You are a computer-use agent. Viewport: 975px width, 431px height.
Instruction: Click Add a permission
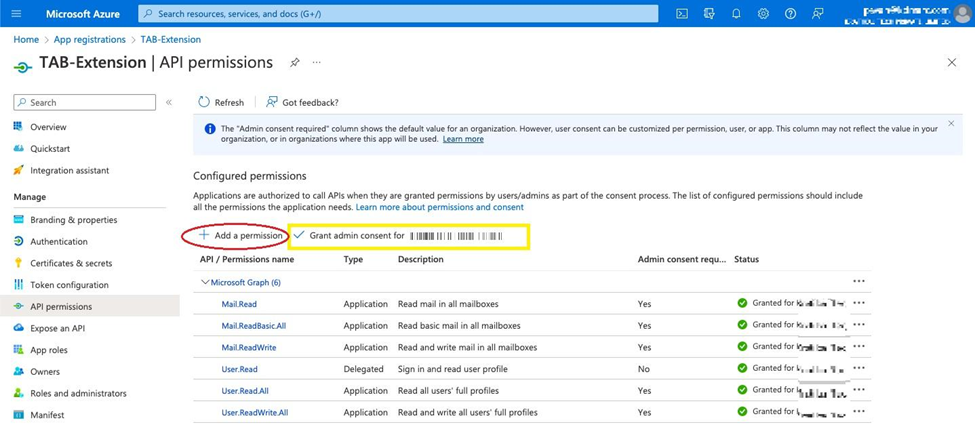coord(240,236)
